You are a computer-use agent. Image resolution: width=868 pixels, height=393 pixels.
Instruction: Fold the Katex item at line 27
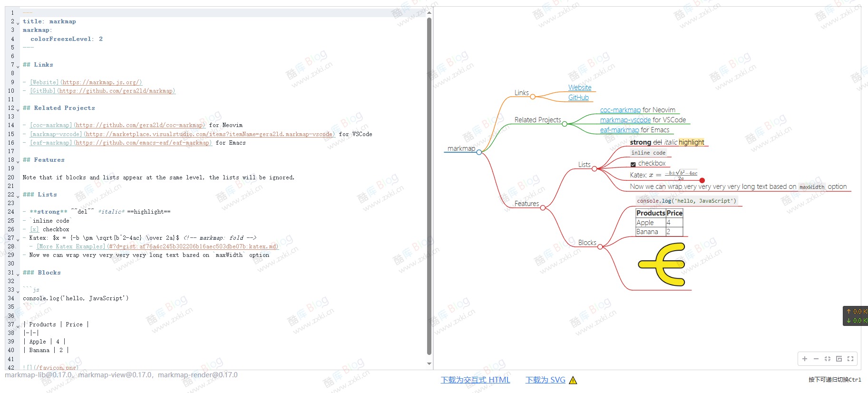[x=18, y=239]
